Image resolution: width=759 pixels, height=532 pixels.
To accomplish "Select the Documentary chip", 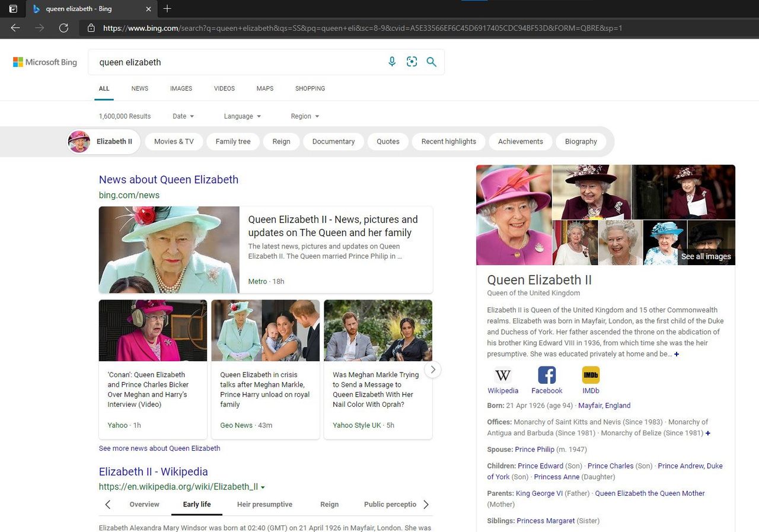I will pos(333,141).
